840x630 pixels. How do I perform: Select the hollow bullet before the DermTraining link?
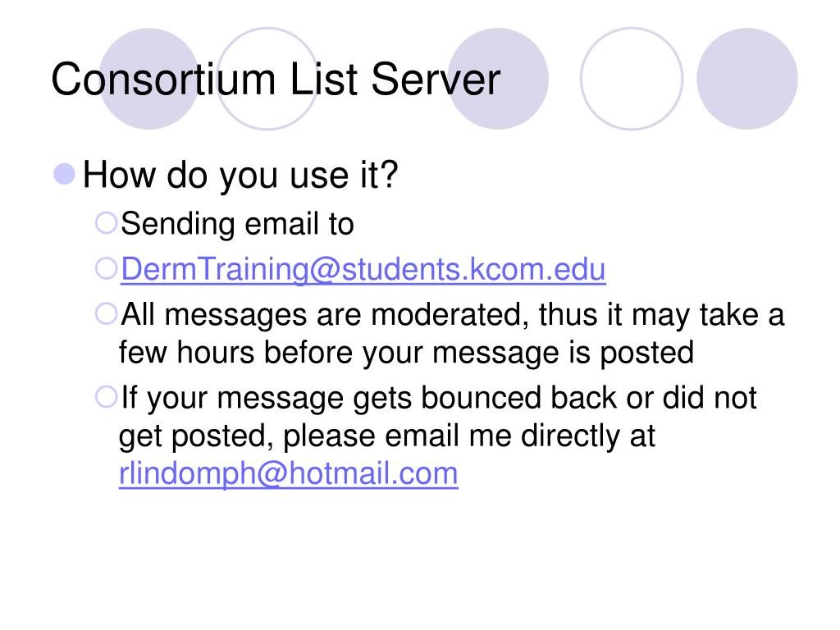coord(106,268)
